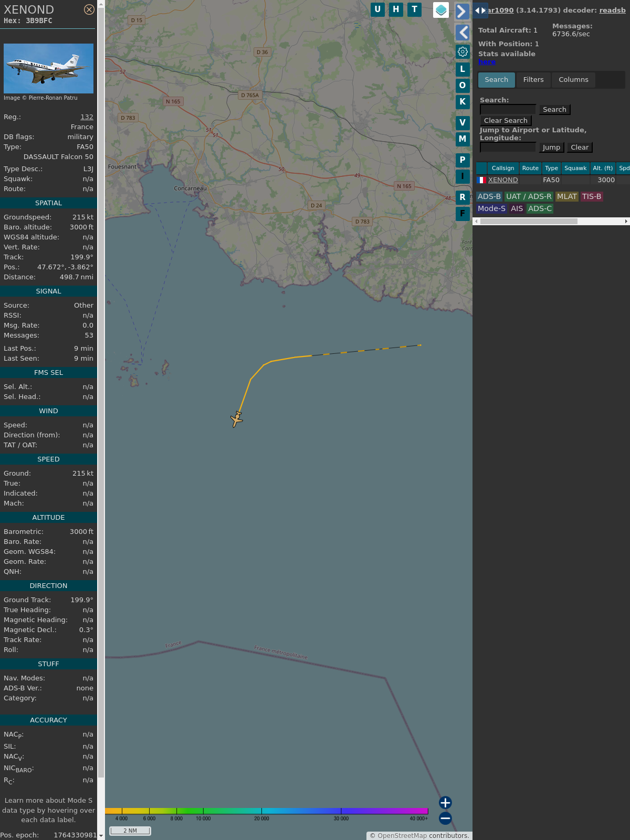Screen dimensions: 630x840
Task: Click the Search text input field
Action: point(508,109)
